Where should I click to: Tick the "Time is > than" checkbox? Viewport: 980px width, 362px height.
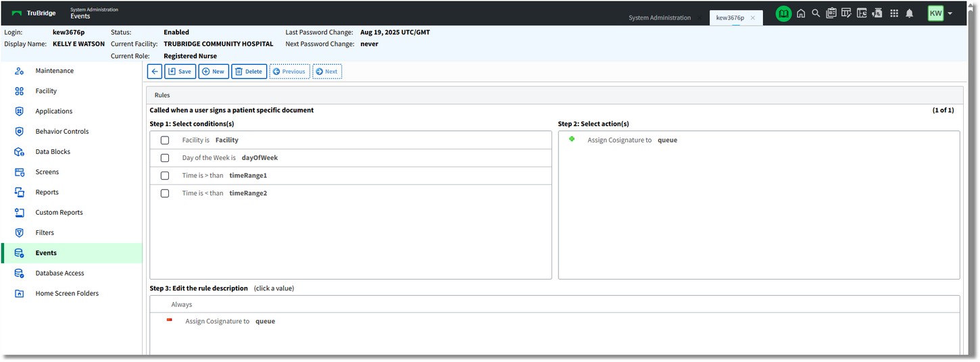click(x=165, y=176)
